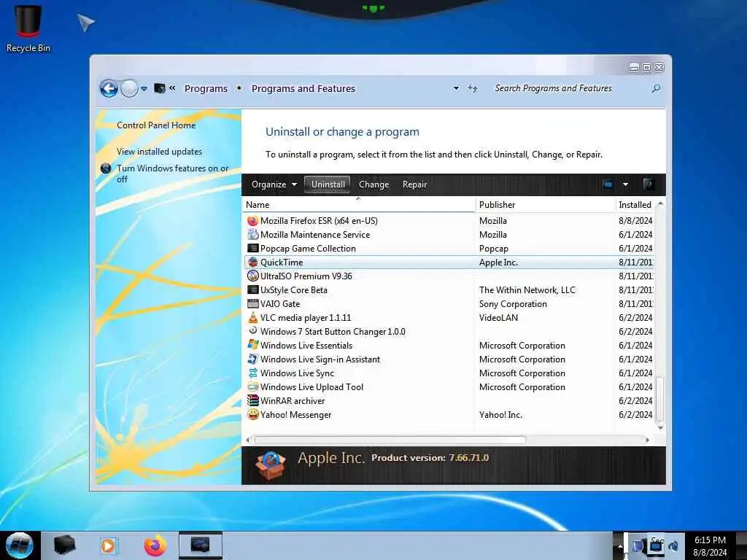The image size is (747, 560).
Task: Select Mozilla Maintenance Service icon
Action: pyautogui.click(x=253, y=234)
